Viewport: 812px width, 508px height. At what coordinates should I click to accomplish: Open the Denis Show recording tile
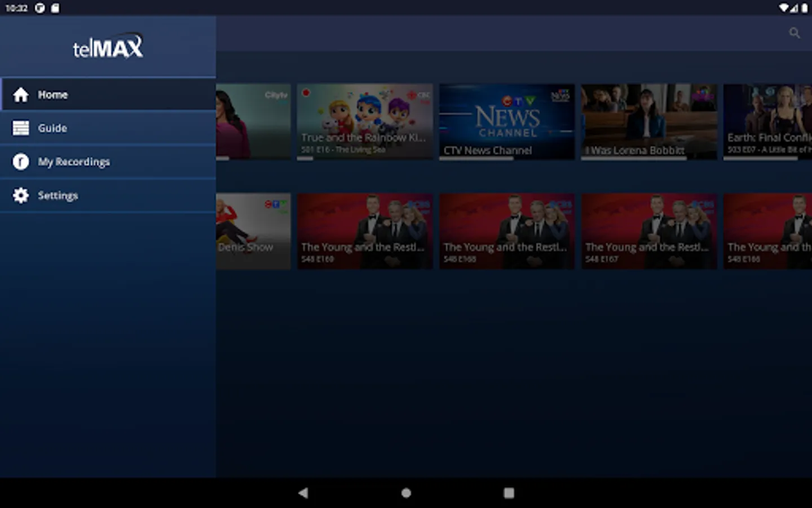tap(253, 231)
